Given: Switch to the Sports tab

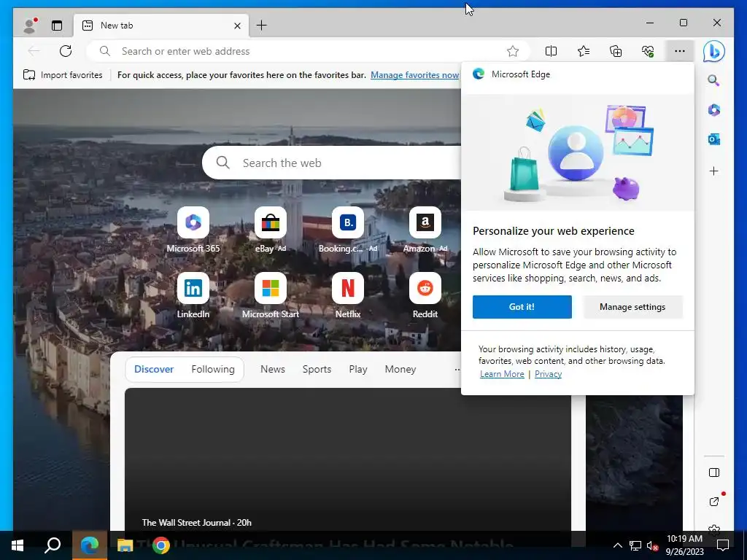Looking at the screenshot, I should click(x=317, y=369).
